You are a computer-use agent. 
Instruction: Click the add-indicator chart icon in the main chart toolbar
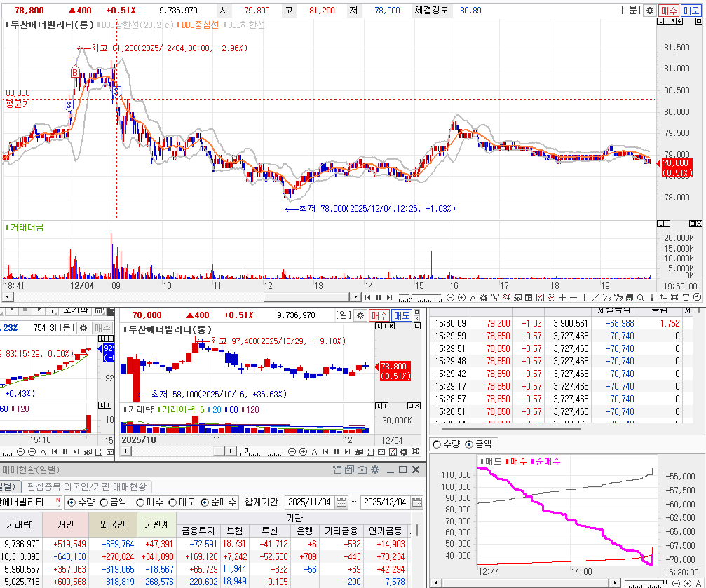pyautogui.click(x=506, y=298)
